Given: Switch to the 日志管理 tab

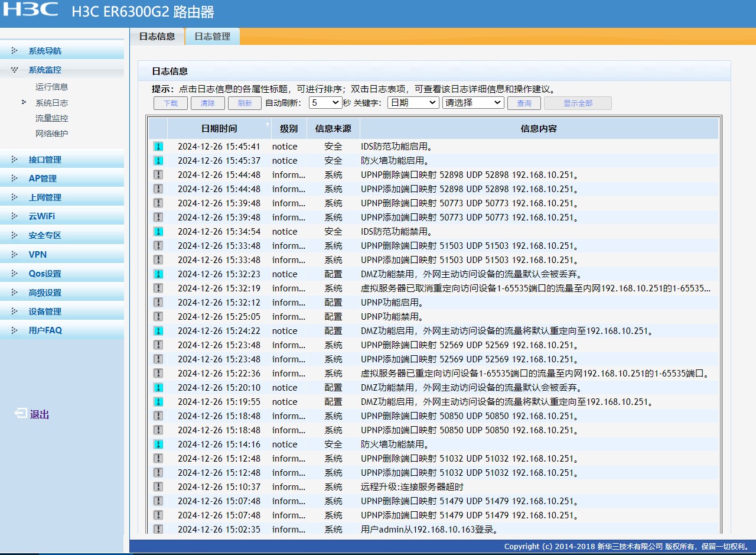Looking at the screenshot, I should point(213,36).
